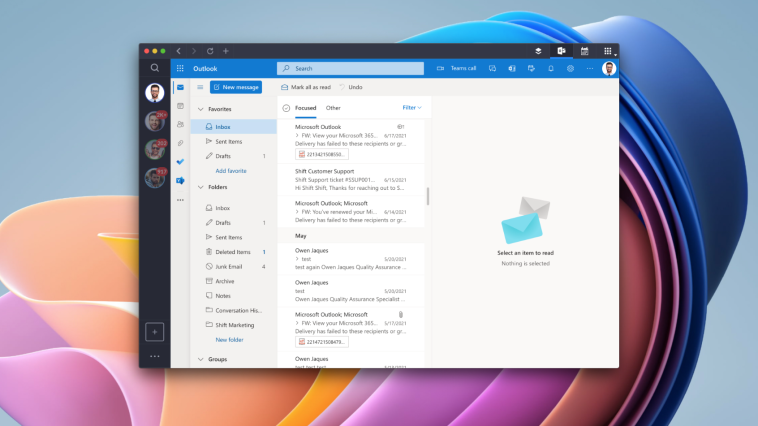
Task: Open the My Day icon in header
Action: [x=531, y=68]
